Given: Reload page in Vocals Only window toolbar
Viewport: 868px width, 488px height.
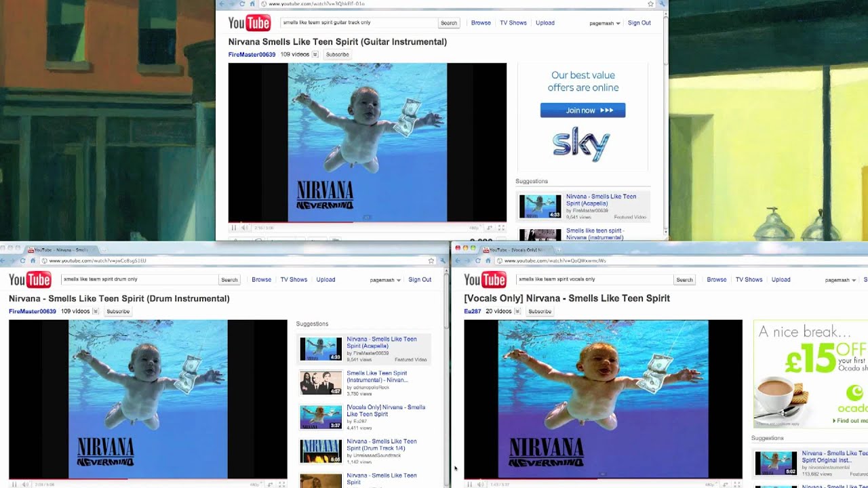Looking at the screenshot, I should click(x=478, y=260).
